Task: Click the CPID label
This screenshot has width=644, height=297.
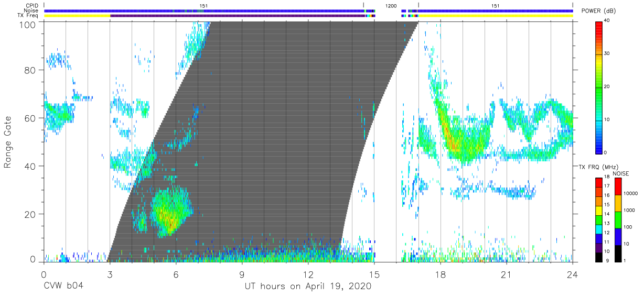Action: 31,6
